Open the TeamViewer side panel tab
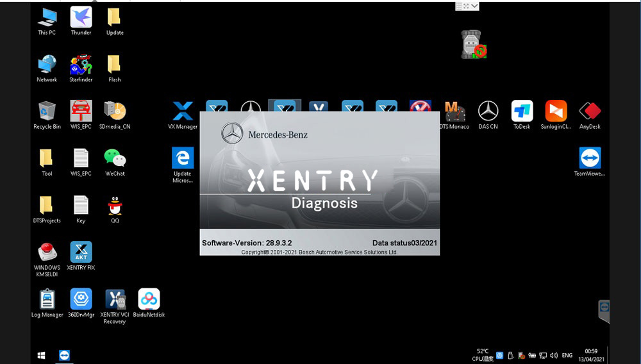This screenshot has width=641, height=364. tap(604, 311)
